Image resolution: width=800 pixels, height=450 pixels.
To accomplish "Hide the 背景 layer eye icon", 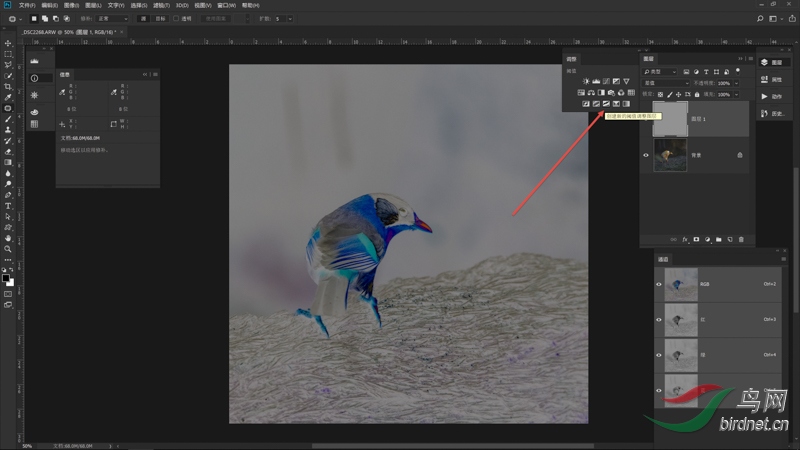I will point(646,155).
